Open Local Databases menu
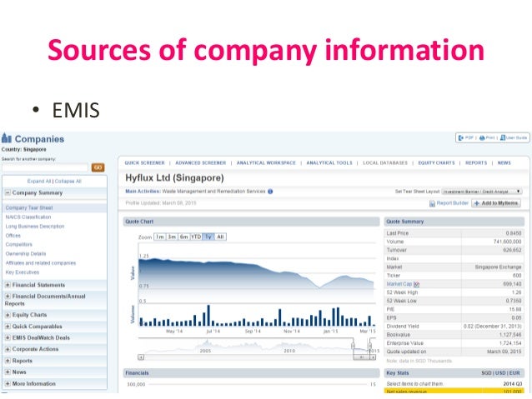Image resolution: width=532 pixels, height=399 pixels. (x=385, y=163)
